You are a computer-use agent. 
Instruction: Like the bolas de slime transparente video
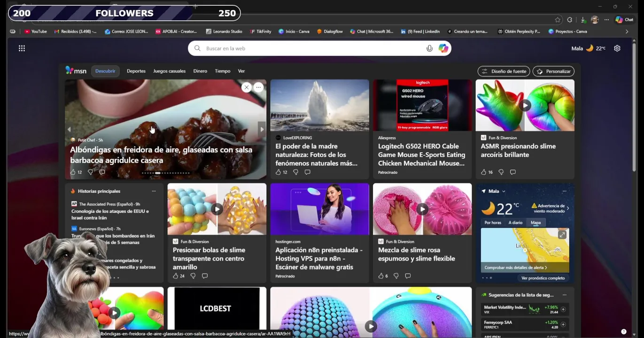coord(175,276)
